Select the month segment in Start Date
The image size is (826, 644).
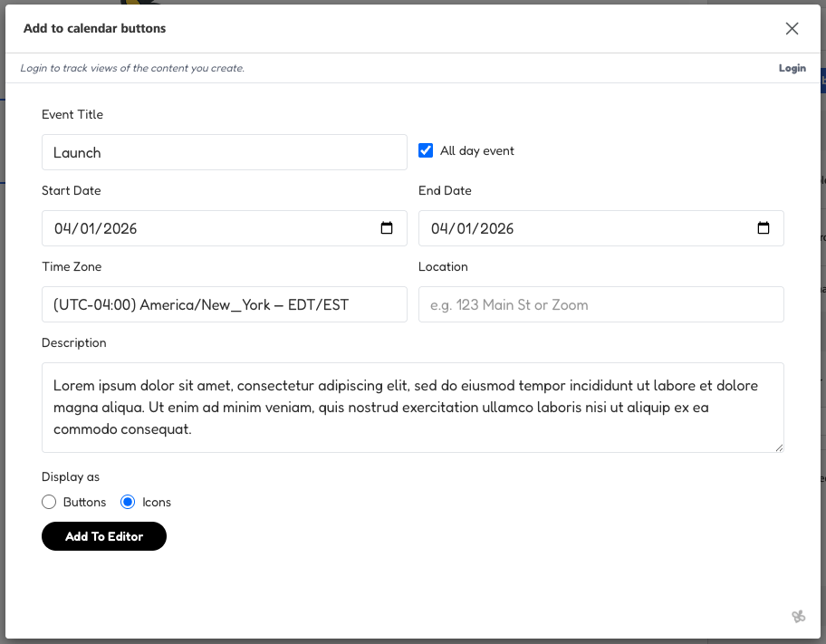pyautogui.click(x=62, y=228)
